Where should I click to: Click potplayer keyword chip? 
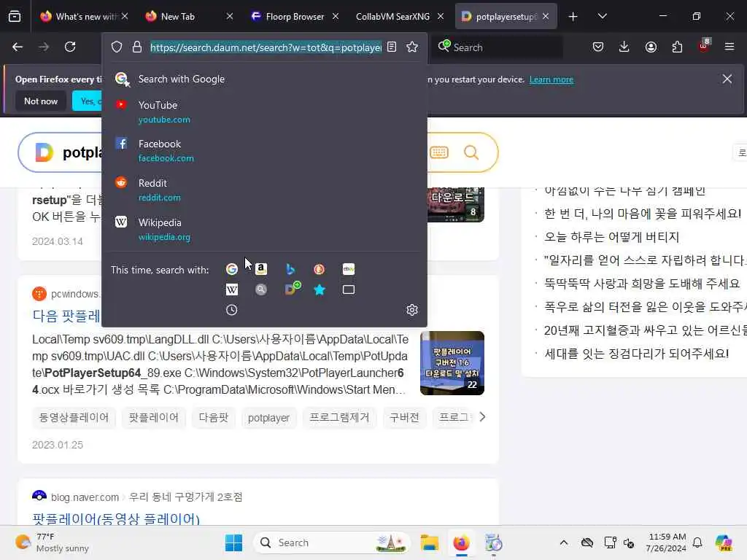(268, 418)
